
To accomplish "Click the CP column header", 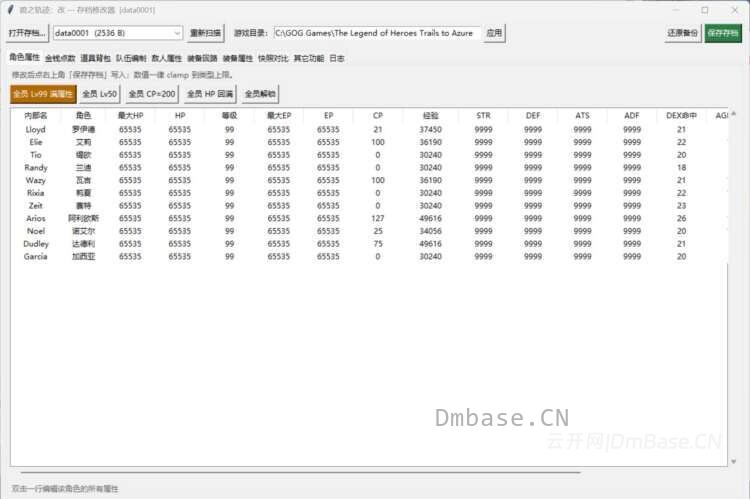I will [378, 115].
